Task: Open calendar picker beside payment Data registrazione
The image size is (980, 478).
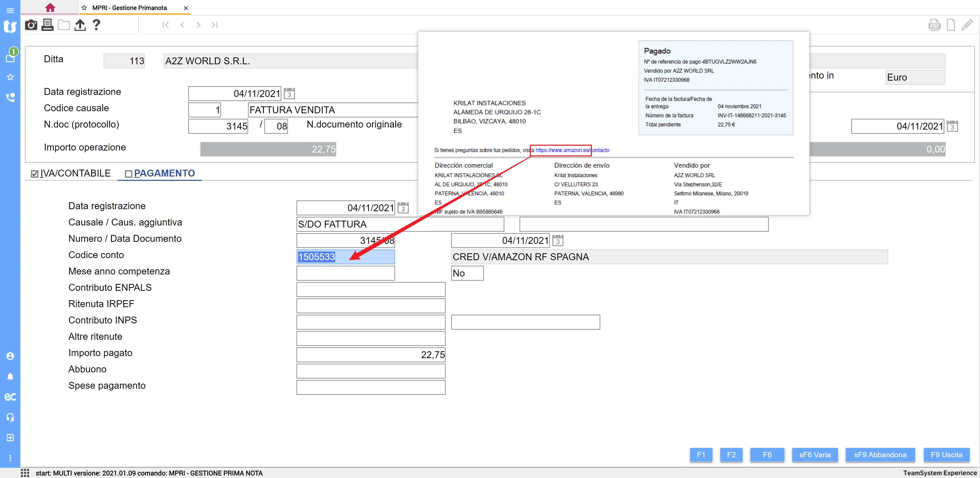Action: coord(403,208)
